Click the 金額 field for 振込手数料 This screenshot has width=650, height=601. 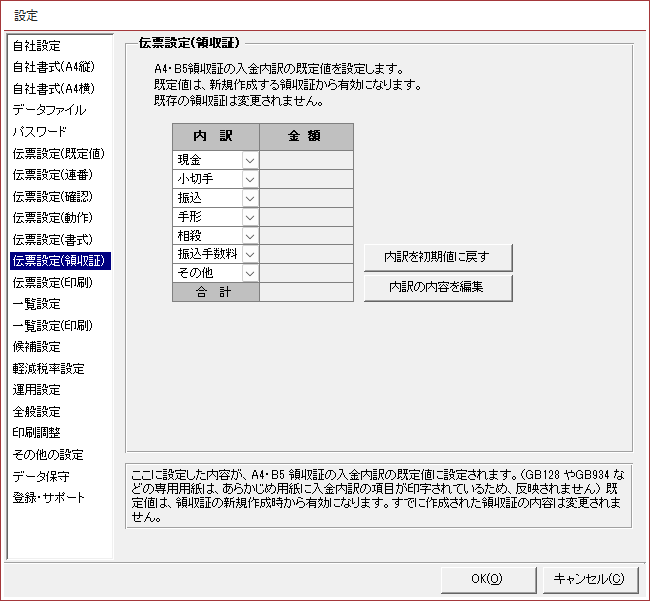pos(306,254)
